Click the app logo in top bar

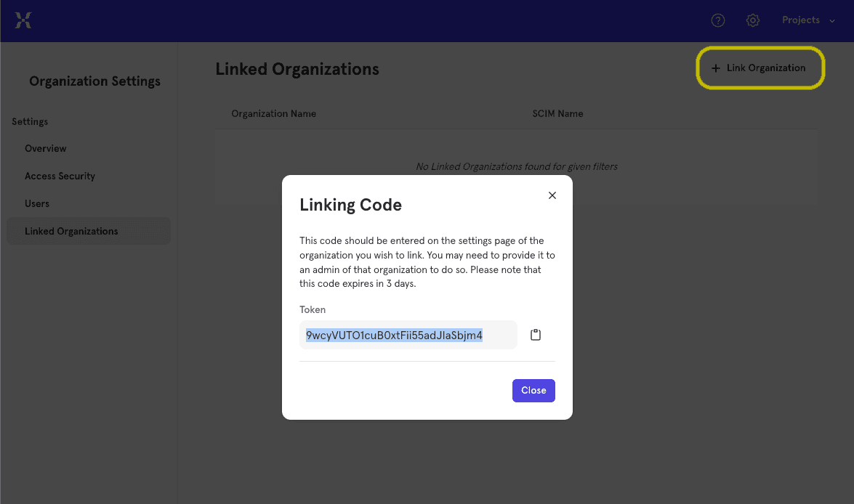(x=24, y=20)
